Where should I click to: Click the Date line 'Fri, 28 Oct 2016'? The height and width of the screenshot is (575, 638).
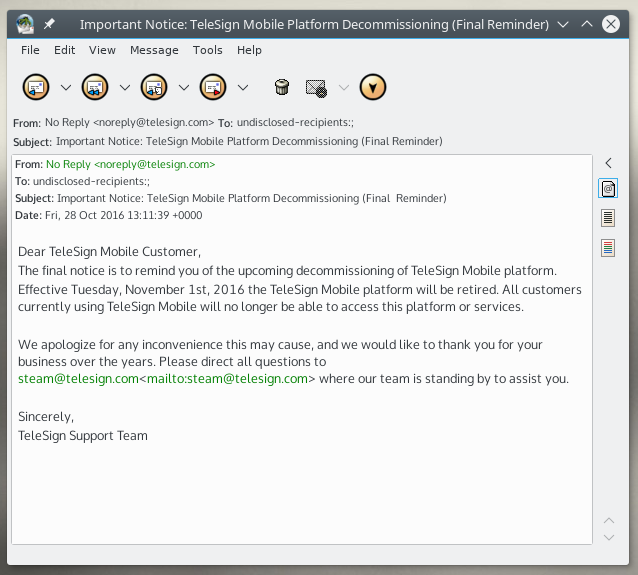click(109, 215)
